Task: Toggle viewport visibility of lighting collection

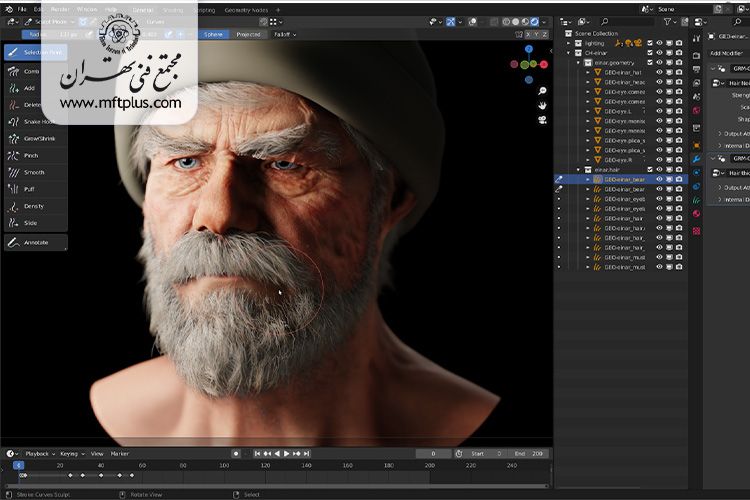Action: point(659,43)
